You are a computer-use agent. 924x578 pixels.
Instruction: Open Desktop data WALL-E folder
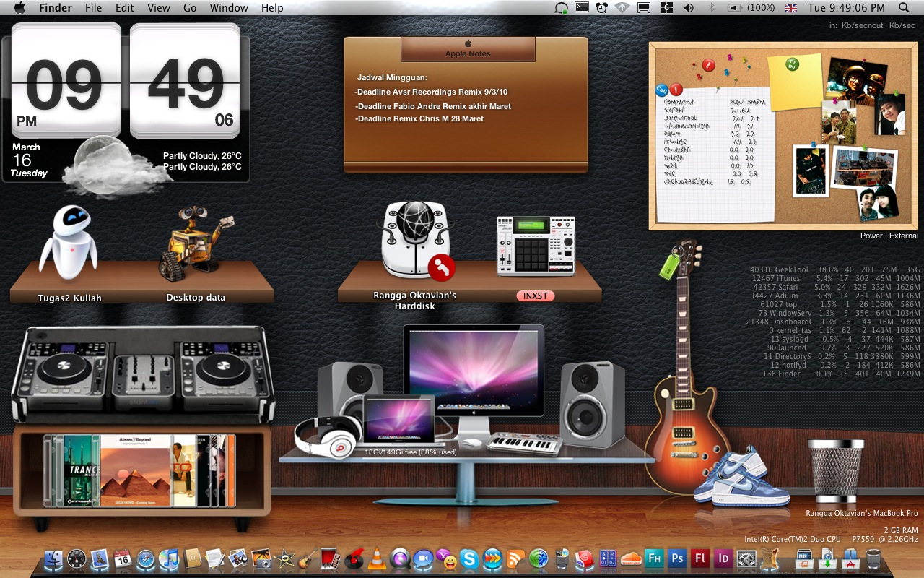tap(196, 243)
